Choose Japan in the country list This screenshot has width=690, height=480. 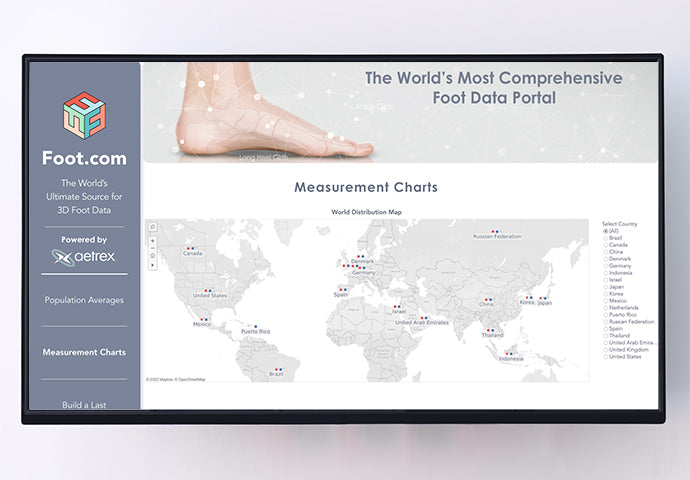click(x=605, y=287)
